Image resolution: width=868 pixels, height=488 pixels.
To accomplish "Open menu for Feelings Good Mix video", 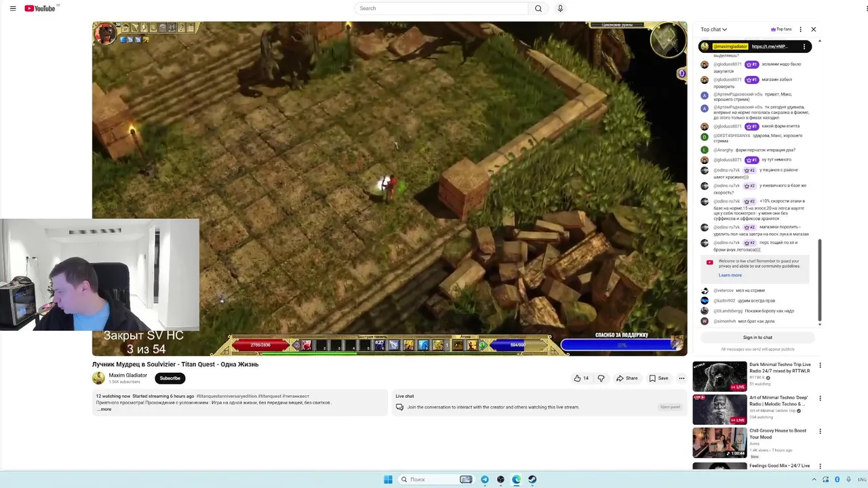I will coord(820,466).
